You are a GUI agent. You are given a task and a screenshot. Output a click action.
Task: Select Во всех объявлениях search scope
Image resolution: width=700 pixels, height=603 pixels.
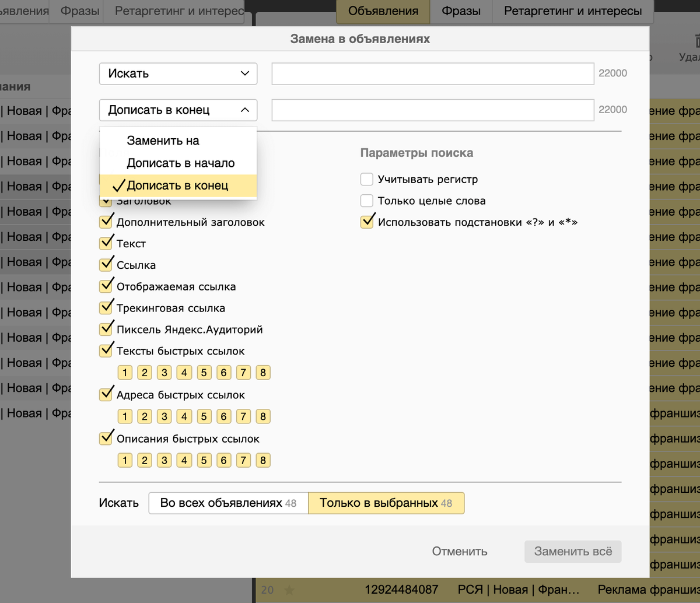coord(228,503)
